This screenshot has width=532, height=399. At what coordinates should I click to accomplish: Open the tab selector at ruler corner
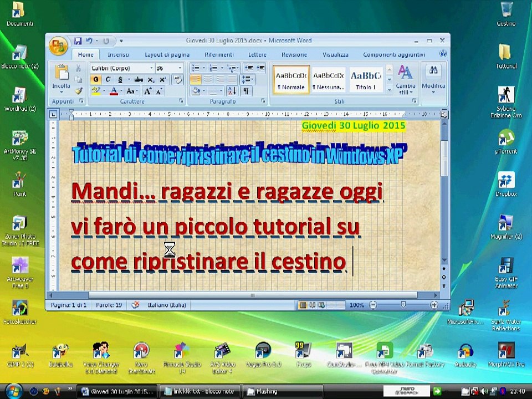(x=53, y=114)
